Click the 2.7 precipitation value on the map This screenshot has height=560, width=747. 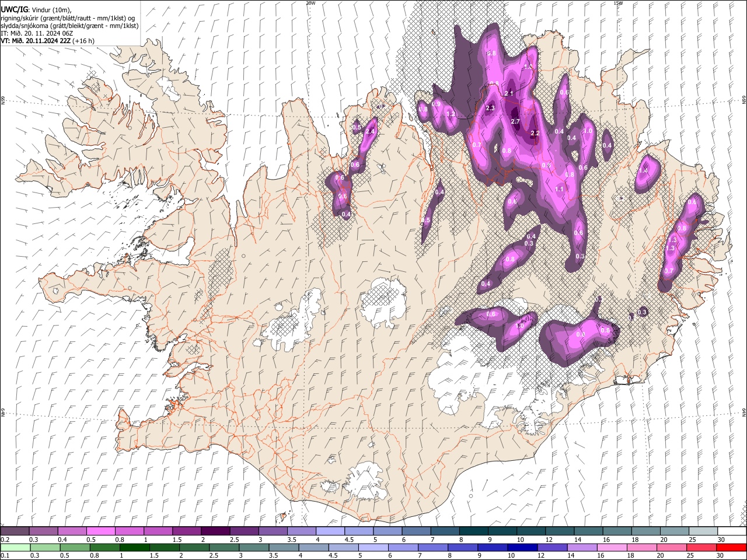[515, 121]
